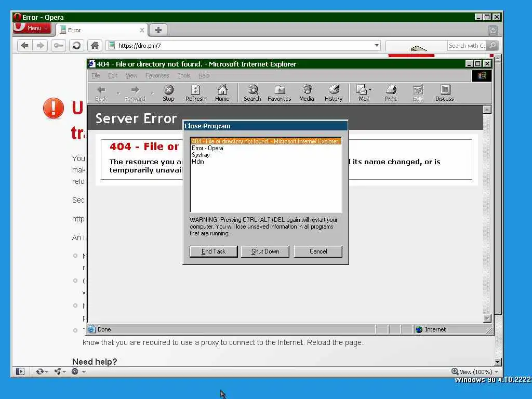The image size is (532, 399).
Task: Open History in Internet Explorer toolbar
Action: 334,94
